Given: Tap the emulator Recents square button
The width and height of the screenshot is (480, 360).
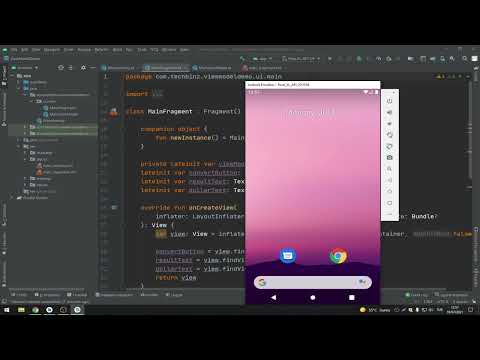Looking at the screenshot, I should [352, 297].
